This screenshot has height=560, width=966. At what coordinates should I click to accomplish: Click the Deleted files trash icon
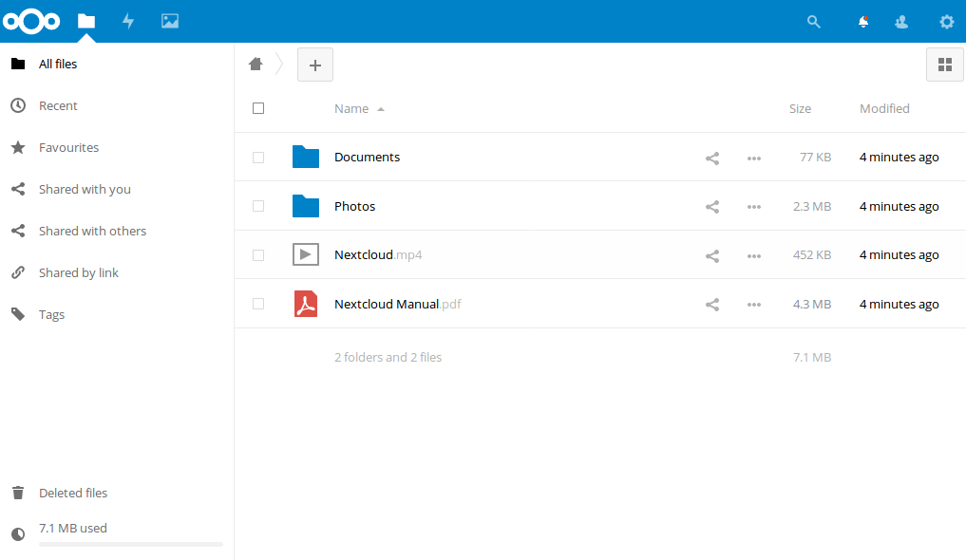(18, 493)
